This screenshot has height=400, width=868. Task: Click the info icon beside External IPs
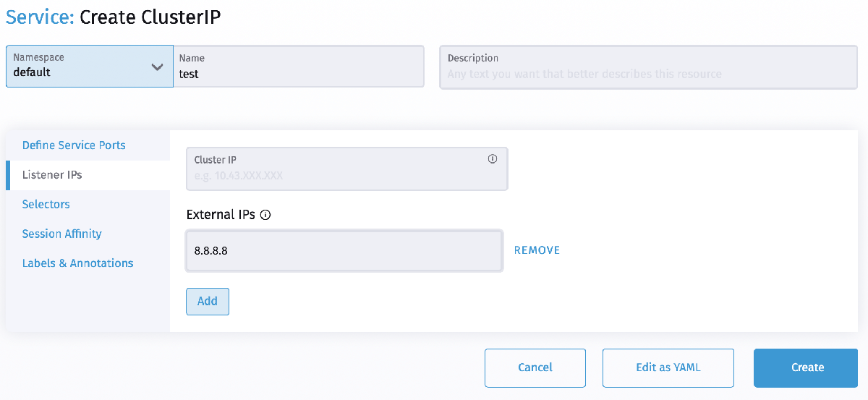click(x=265, y=215)
